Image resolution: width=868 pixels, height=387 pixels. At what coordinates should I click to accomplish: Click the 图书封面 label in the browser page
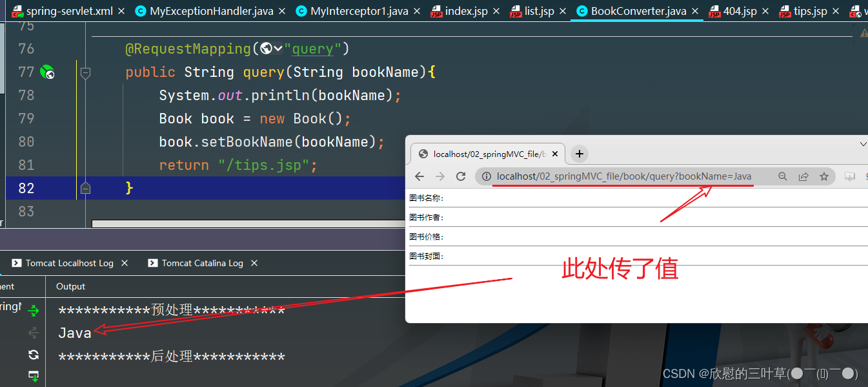pyautogui.click(x=427, y=256)
